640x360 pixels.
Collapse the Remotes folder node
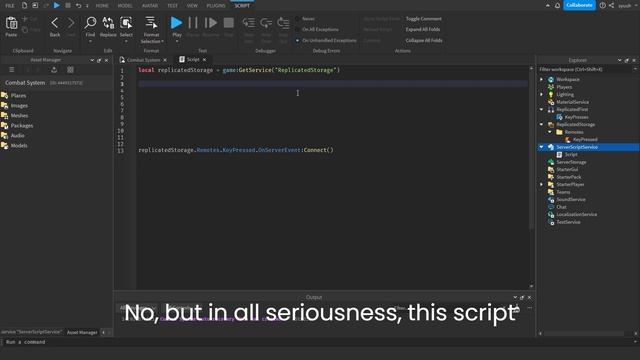[550, 132]
